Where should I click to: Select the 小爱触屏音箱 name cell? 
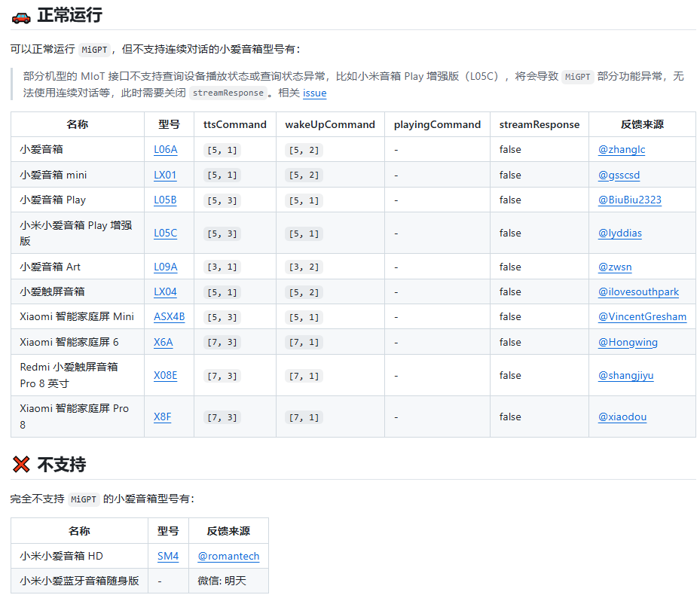[x=77, y=292]
